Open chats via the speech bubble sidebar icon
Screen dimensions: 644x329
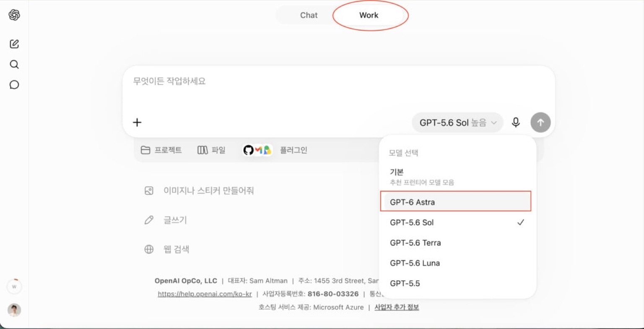(14, 85)
